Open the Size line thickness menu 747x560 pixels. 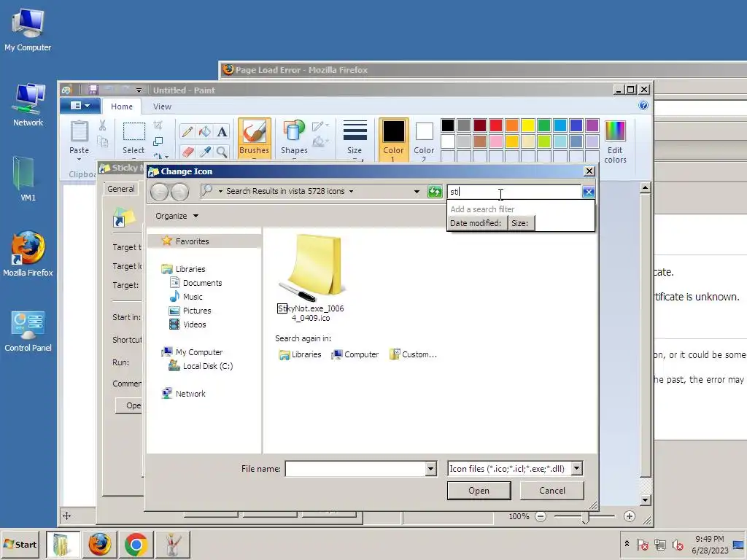[x=355, y=138]
